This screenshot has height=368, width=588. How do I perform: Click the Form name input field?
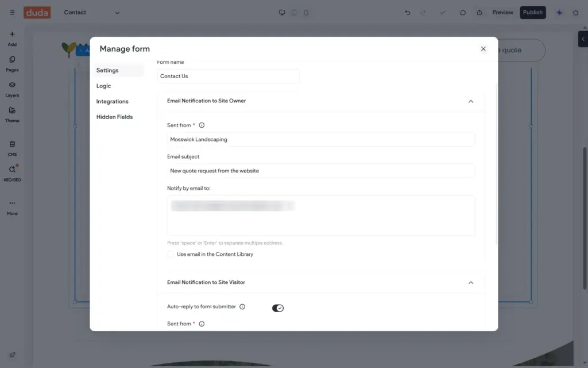tap(229, 76)
